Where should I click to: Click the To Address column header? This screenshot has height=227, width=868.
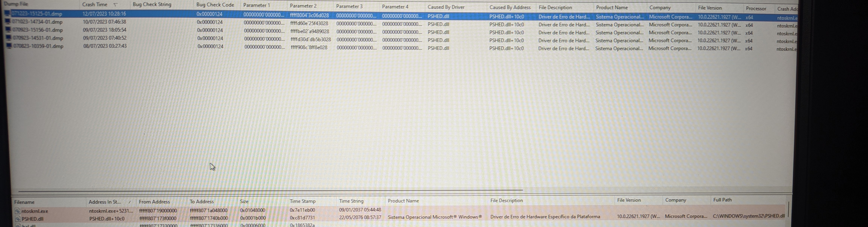(201, 202)
